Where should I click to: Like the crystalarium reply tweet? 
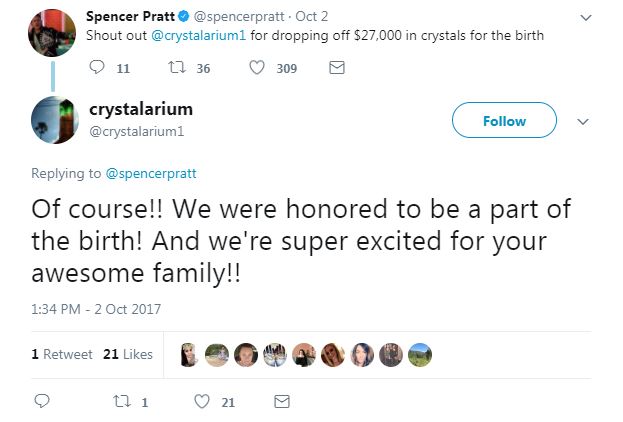[x=201, y=401]
